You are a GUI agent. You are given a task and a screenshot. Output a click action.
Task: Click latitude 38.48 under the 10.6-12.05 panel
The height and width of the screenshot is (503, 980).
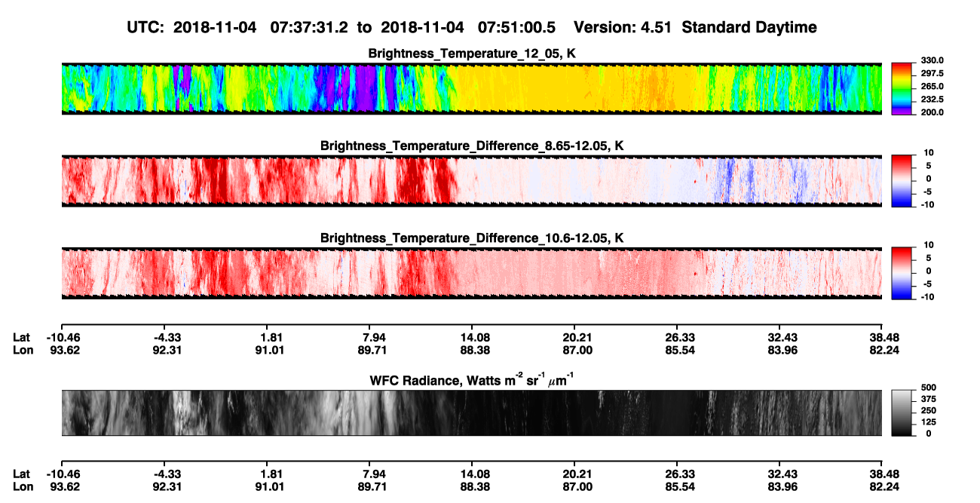tap(883, 337)
